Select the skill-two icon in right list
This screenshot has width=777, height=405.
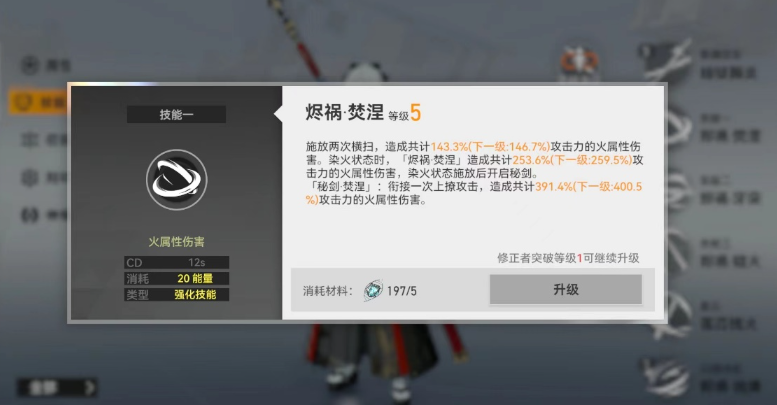[x=679, y=191]
